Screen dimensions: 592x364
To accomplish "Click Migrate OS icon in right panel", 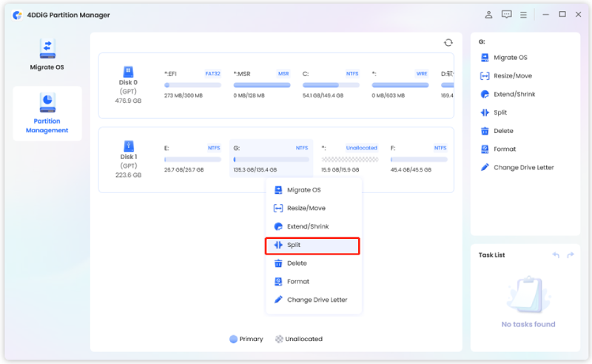I will (x=485, y=58).
